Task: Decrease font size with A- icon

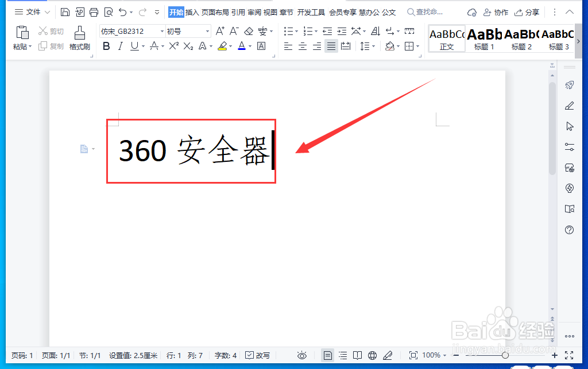Action: pos(234,31)
